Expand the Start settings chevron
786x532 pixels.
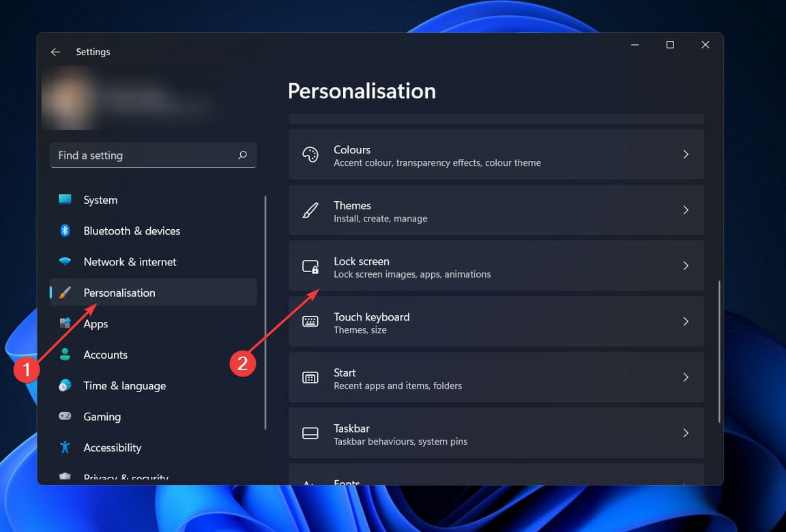click(686, 377)
